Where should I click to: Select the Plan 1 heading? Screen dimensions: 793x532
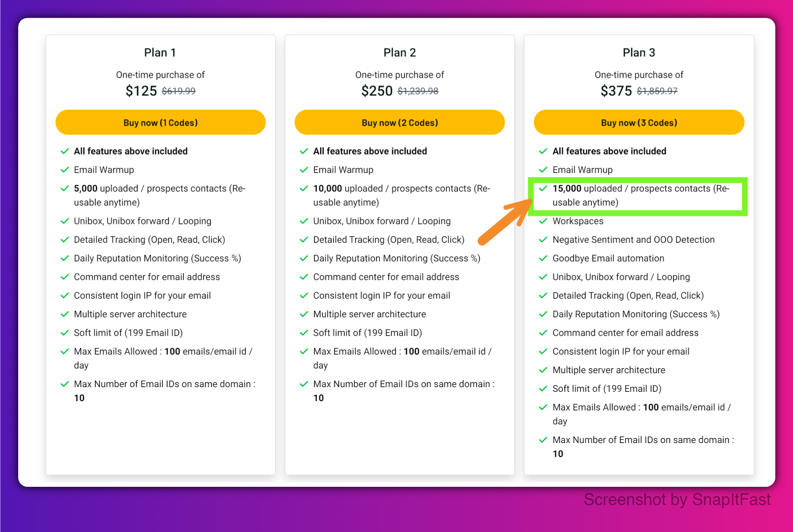pos(160,53)
